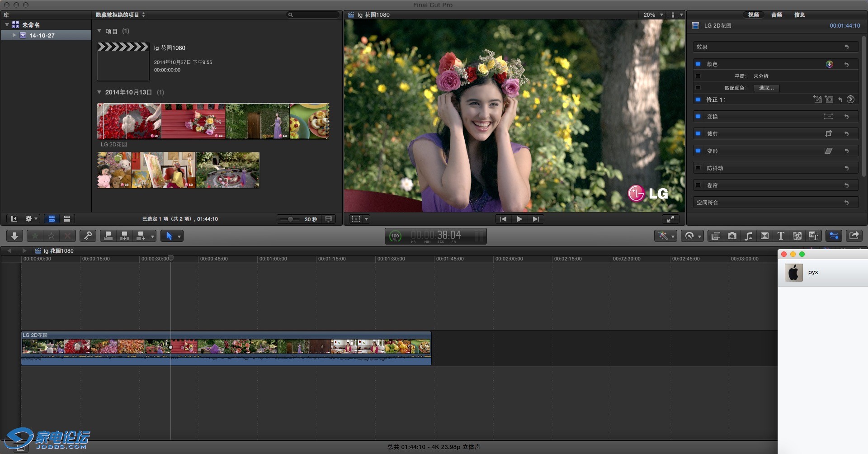Switch to the 音频 inspector tab
The height and width of the screenshot is (454, 868).
(777, 15)
